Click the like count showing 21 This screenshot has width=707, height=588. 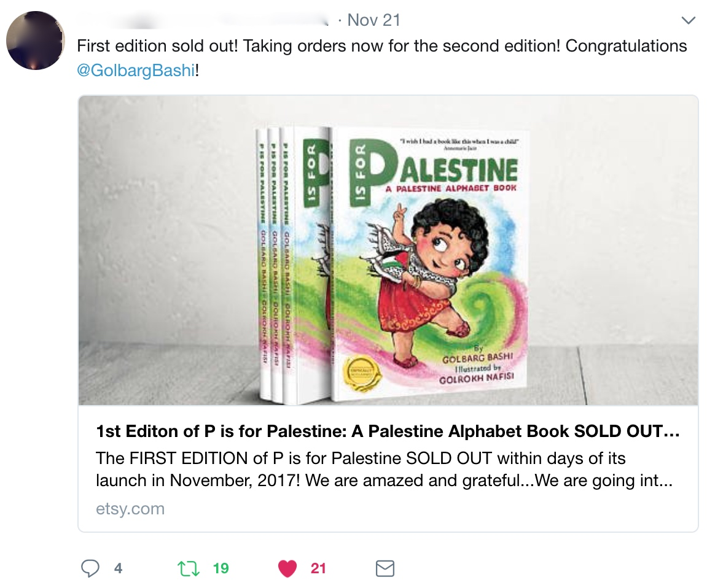(x=320, y=568)
